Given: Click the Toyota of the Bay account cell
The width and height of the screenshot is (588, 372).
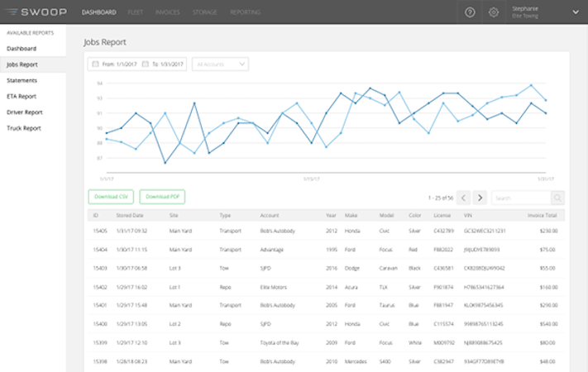Looking at the screenshot, I should pos(280,343).
